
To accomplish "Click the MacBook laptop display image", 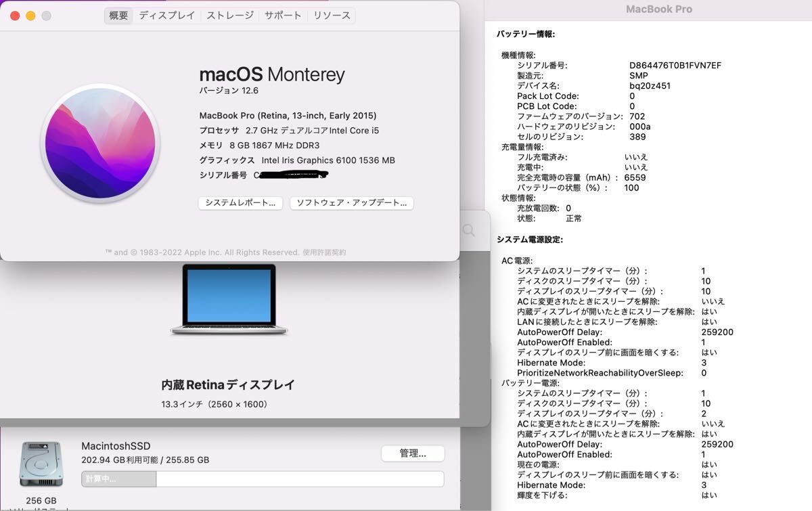I will [229, 299].
